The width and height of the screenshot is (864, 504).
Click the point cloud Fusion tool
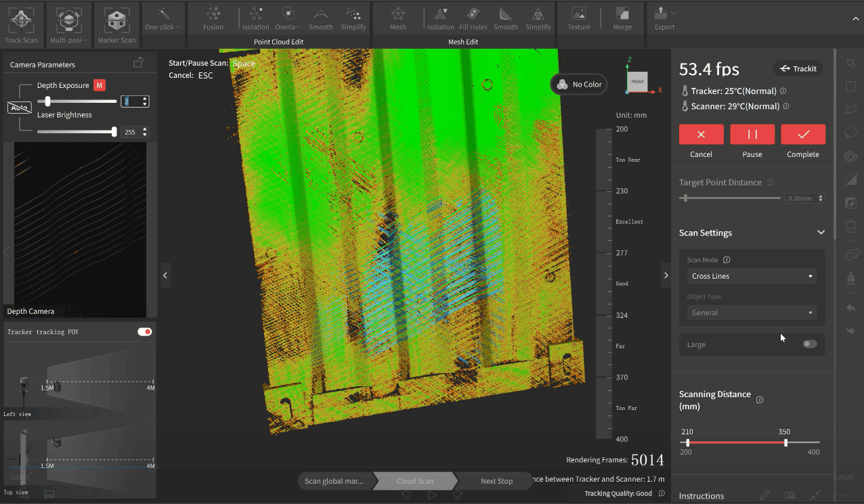click(213, 15)
